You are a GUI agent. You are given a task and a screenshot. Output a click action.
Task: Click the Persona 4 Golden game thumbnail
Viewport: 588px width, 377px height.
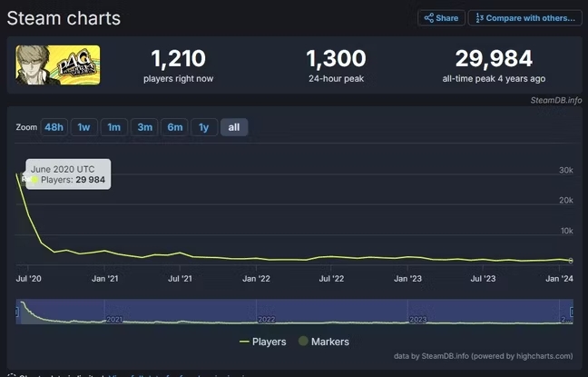pyautogui.click(x=57, y=64)
